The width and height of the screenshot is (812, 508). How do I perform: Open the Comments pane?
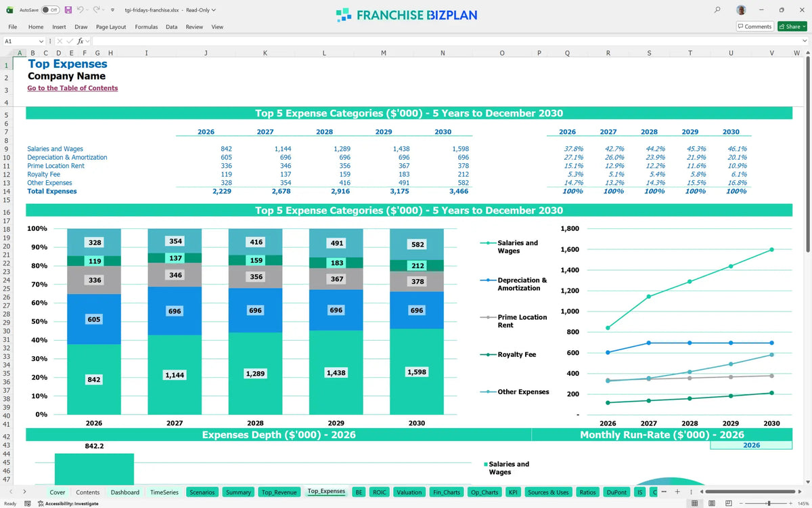point(754,26)
